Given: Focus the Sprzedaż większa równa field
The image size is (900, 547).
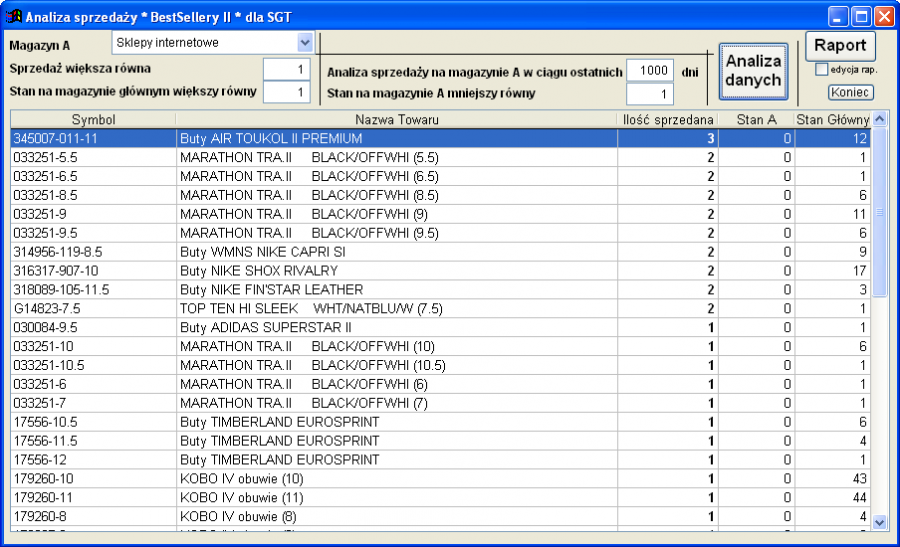Looking at the screenshot, I should [286, 69].
